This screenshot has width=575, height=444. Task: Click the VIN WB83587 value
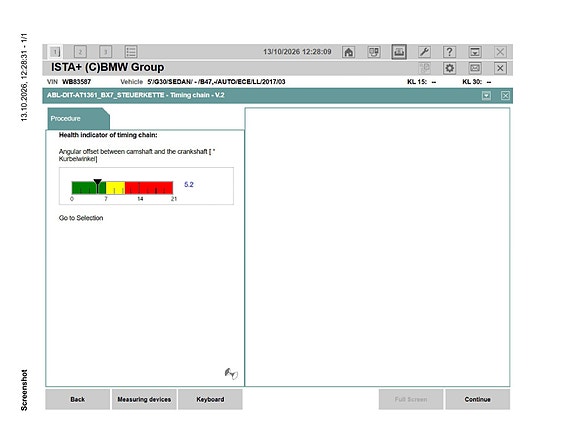(76, 82)
